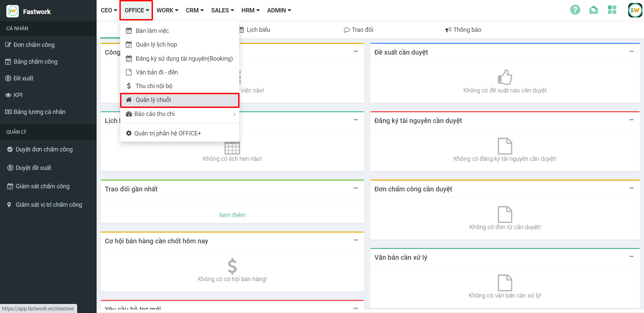
Task: Collapse the Trao đổi gần nhất panel
Action: coord(355,188)
